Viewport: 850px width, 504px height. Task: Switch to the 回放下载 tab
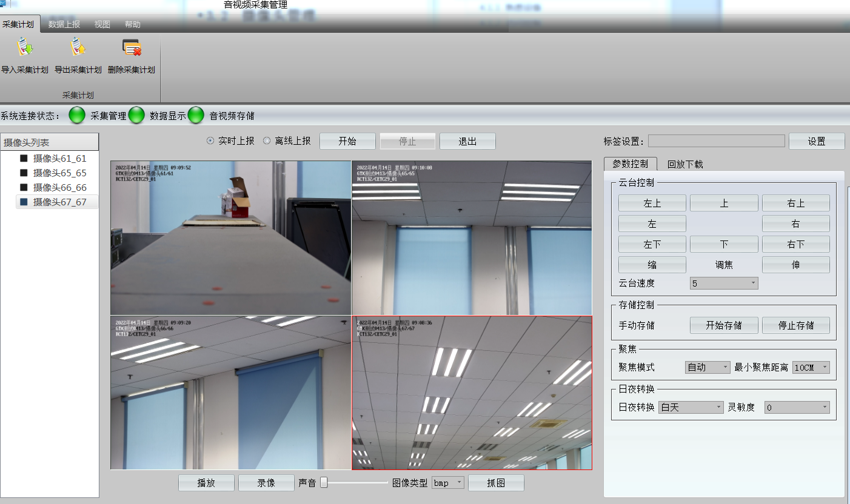point(685,164)
